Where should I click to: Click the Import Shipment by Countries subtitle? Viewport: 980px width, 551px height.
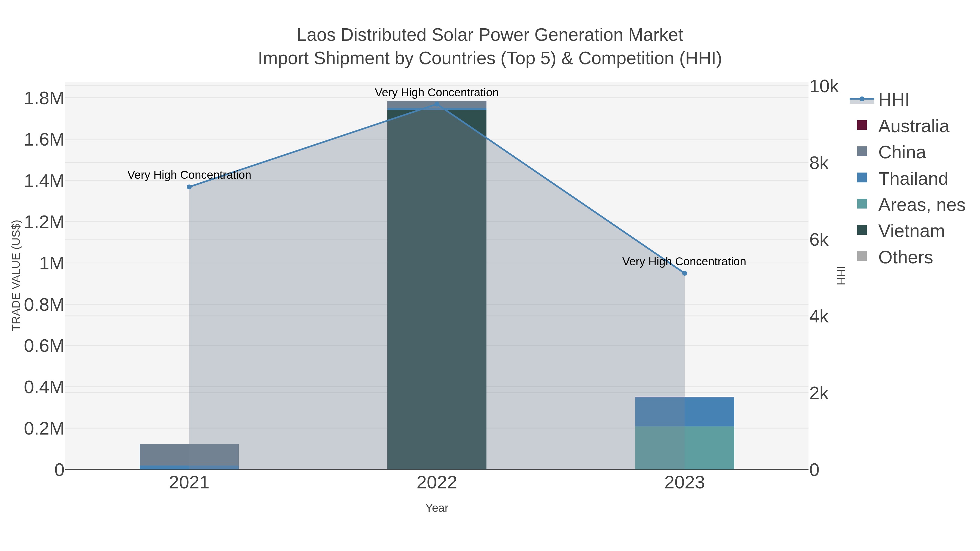[x=490, y=59]
